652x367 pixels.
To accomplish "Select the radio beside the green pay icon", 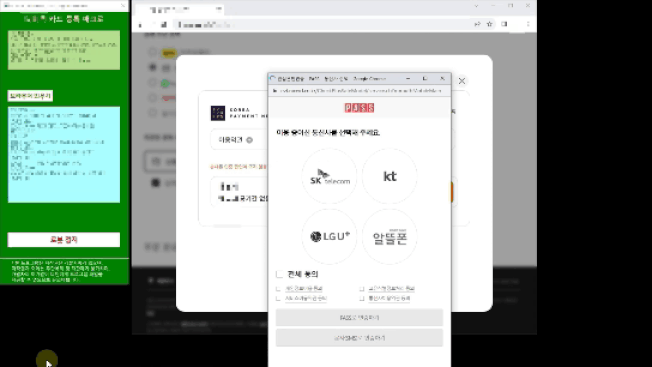I will 153,83.
